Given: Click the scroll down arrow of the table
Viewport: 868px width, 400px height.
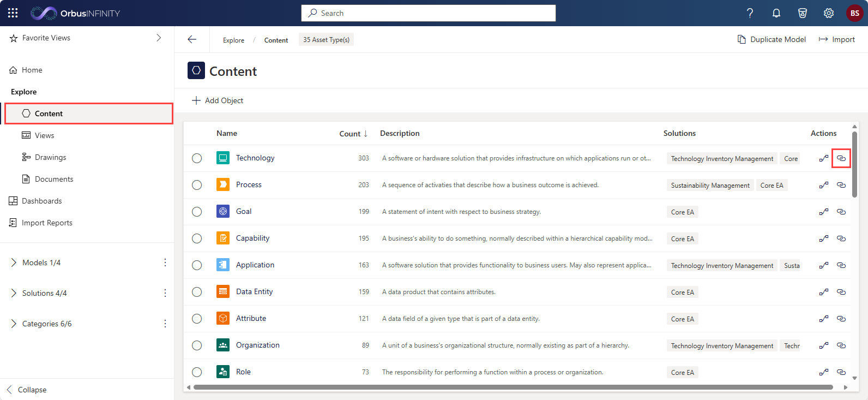Looking at the screenshot, I should [x=854, y=378].
